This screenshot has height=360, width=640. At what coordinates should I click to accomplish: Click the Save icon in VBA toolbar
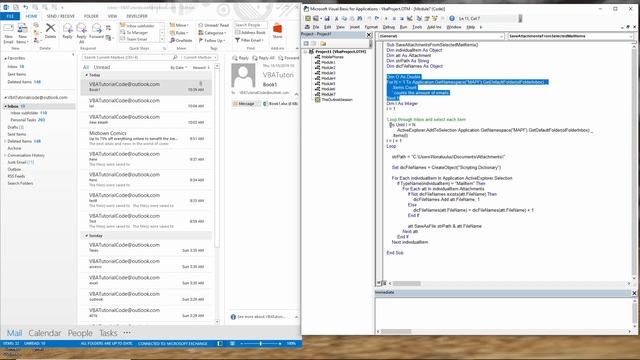[327, 18]
